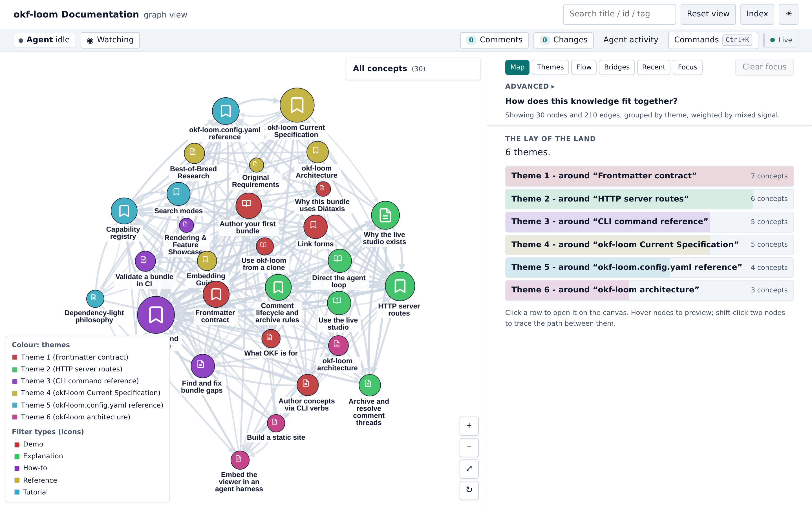Switch to the Flow tab
Screen dimensions: 812x508
(584, 67)
